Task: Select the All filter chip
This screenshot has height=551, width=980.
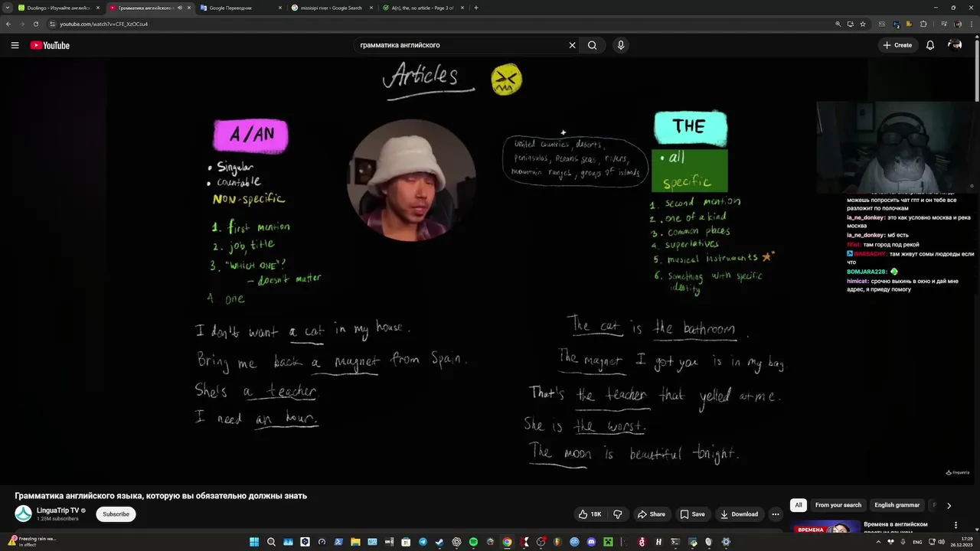Action: pos(799,505)
